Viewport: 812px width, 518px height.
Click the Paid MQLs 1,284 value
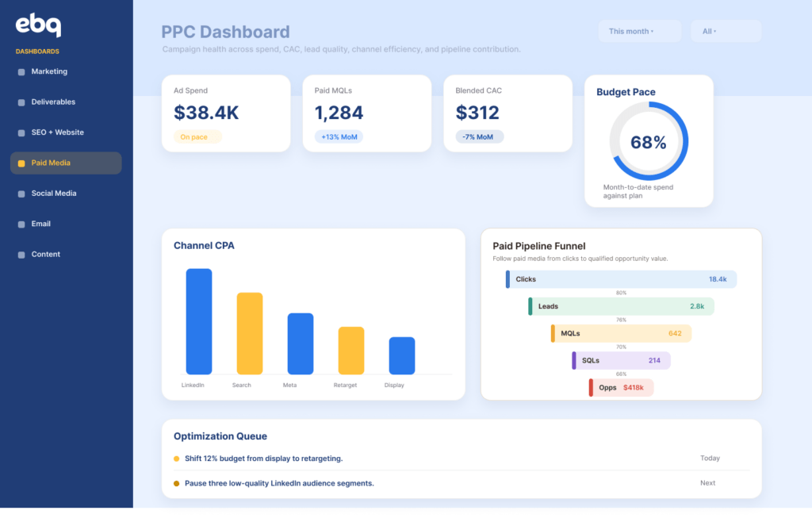click(x=339, y=113)
